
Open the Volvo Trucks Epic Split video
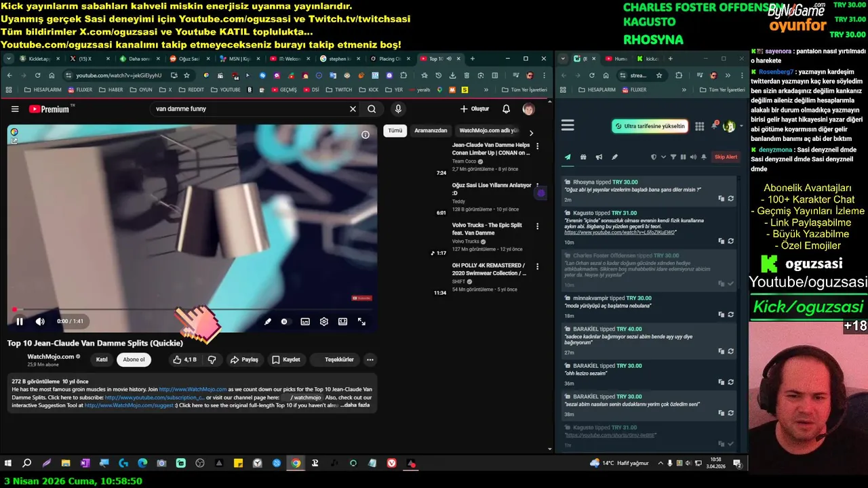click(x=486, y=229)
